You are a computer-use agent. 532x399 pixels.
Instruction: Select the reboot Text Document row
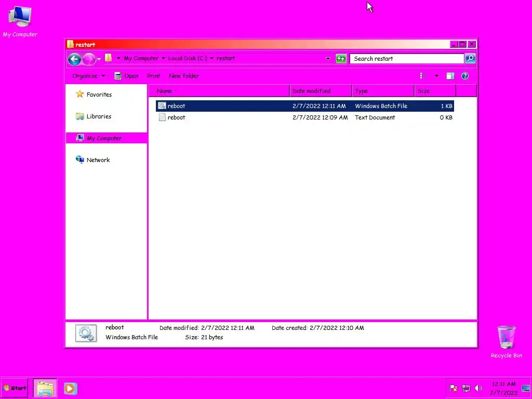[304, 117]
